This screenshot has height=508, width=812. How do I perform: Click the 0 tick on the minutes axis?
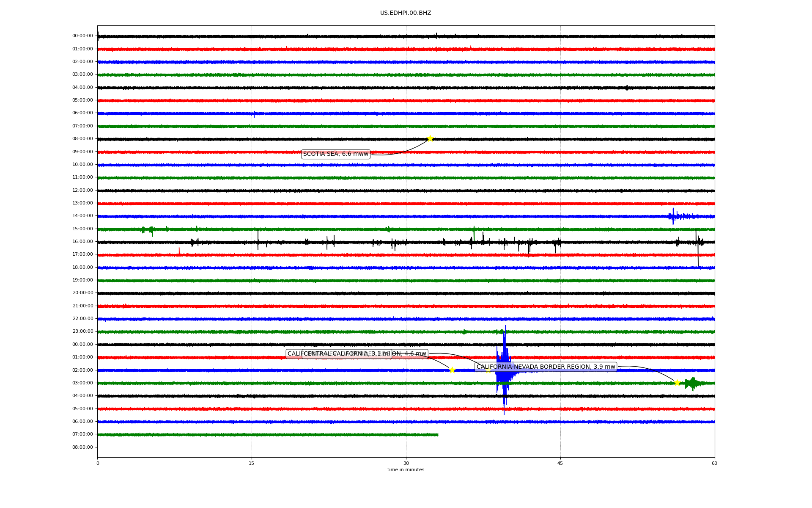click(98, 463)
